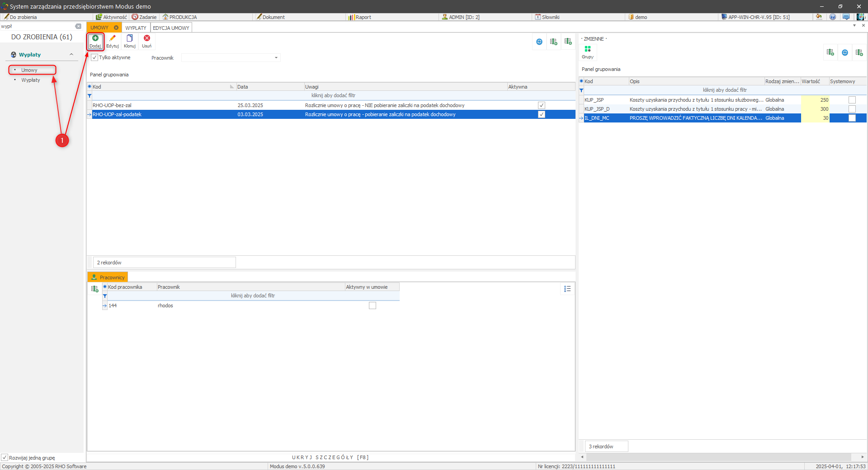The image size is (868, 470).
Task: Switch to the WYPLATY tab
Action: 136,28
